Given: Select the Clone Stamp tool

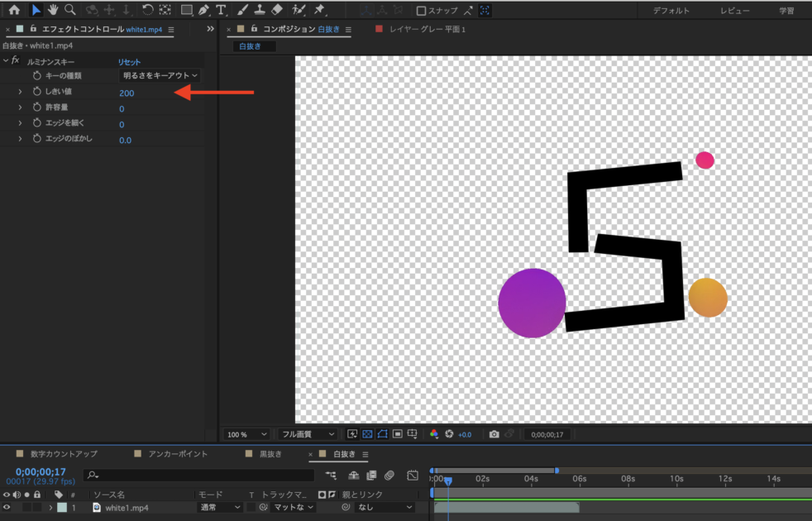Looking at the screenshot, I should tap(259, 10).
